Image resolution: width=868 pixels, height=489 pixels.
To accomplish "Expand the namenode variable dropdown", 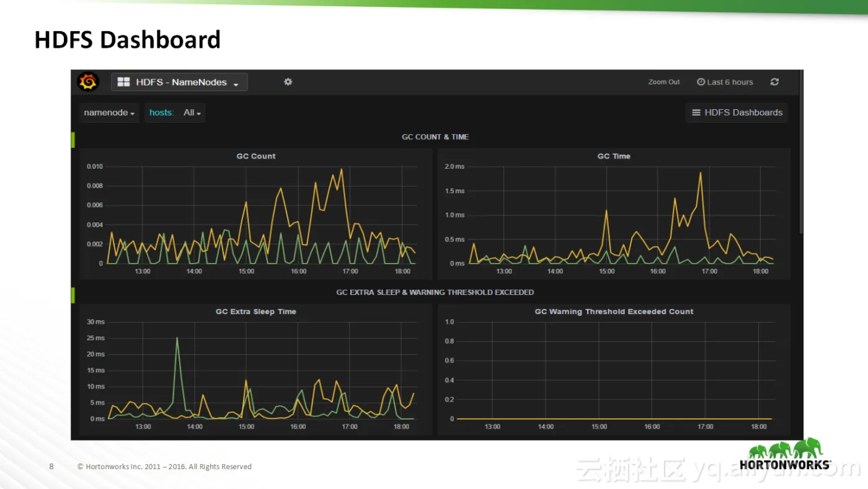I will 109,113.
